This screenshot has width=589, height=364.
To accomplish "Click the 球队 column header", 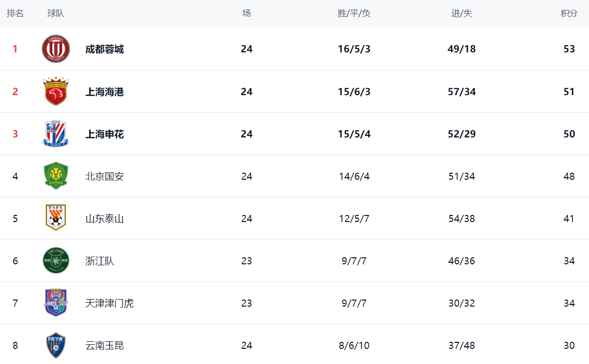I will [56, 14].
